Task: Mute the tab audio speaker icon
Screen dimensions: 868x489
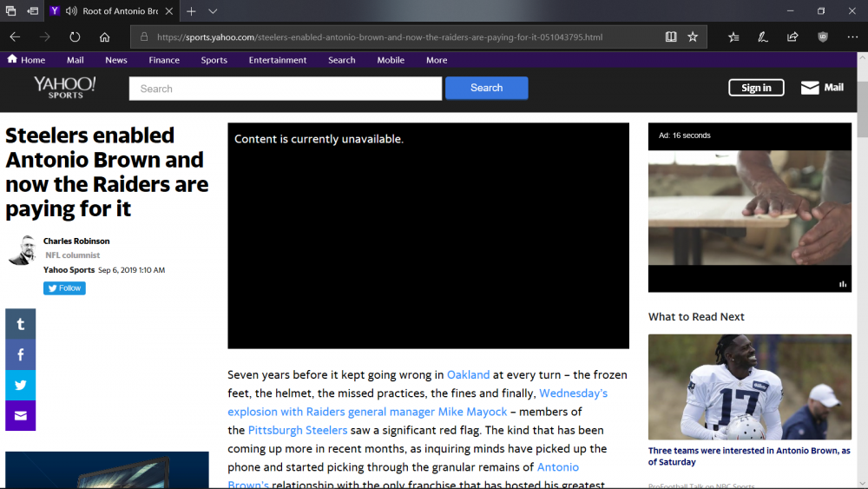Action: (x=71, y=11)
